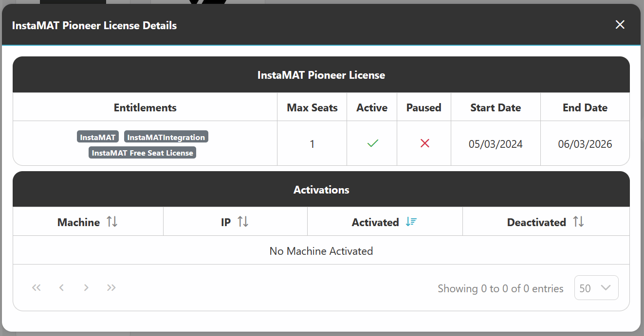644x336 pixels.
Task: Select the InstaMATIntegration entitlement badge
Action: (166, 137)
